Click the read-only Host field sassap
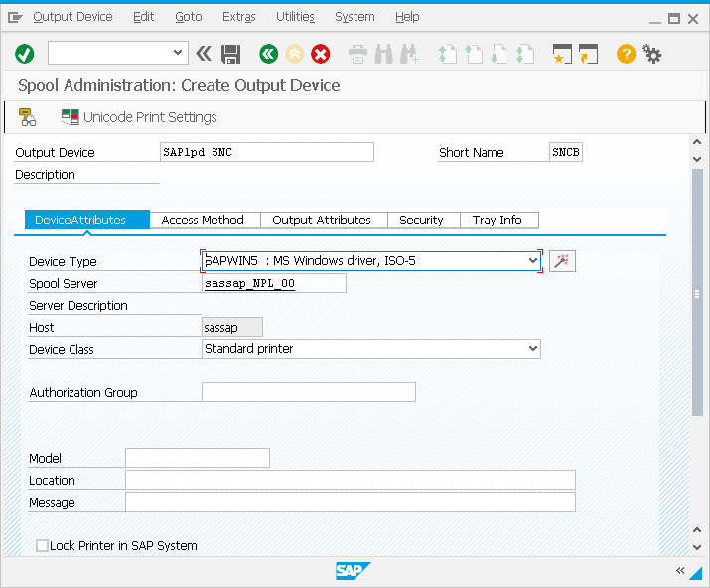The image size is (710, 588). coord(232,327)
